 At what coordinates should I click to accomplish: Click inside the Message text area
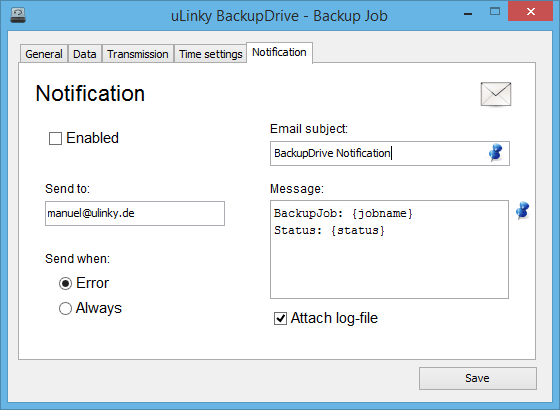389,249
